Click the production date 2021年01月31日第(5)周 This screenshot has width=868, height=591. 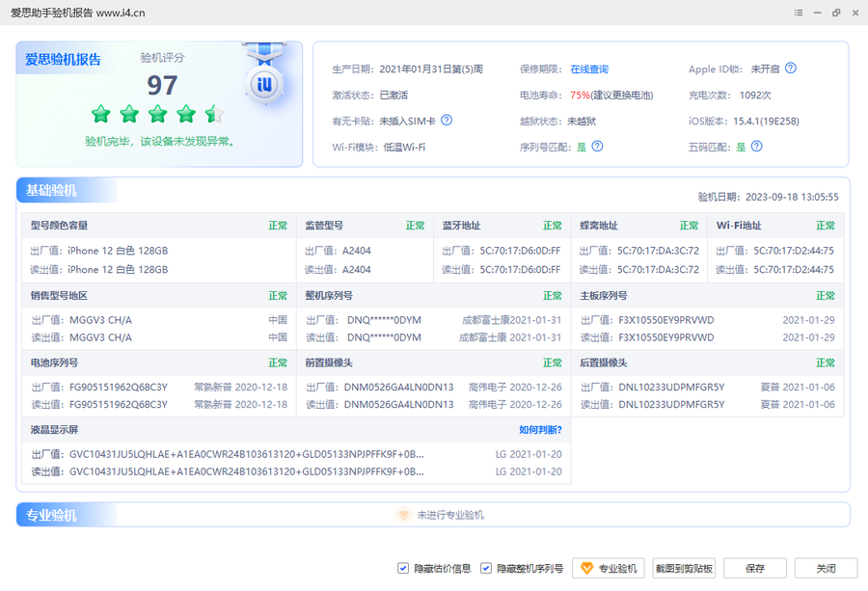(x=431, y=69)
